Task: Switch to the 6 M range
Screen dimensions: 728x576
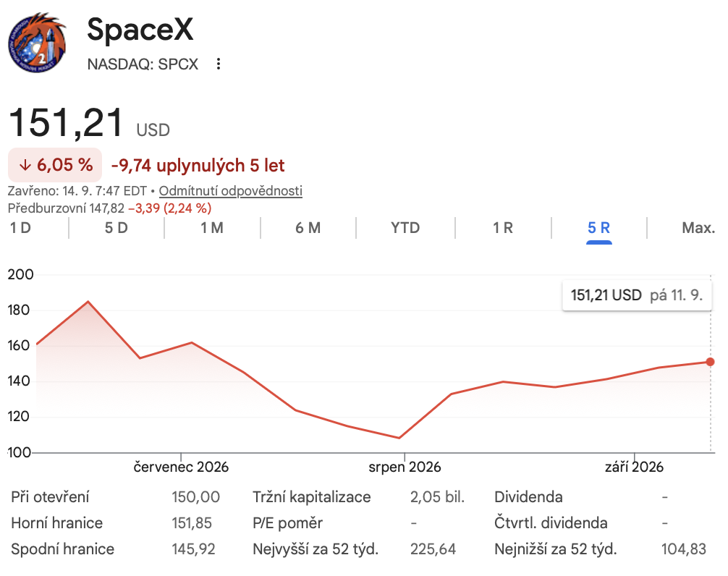Action: (308, 228)
